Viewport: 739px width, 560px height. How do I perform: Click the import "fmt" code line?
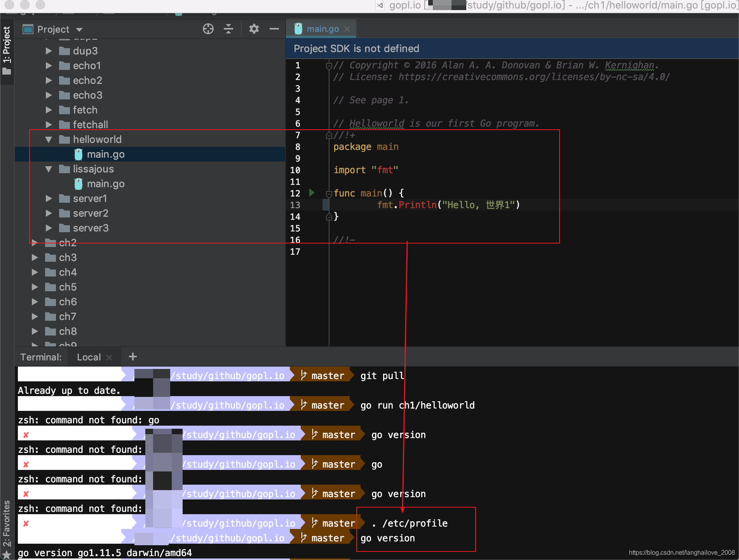coord(366,170)
